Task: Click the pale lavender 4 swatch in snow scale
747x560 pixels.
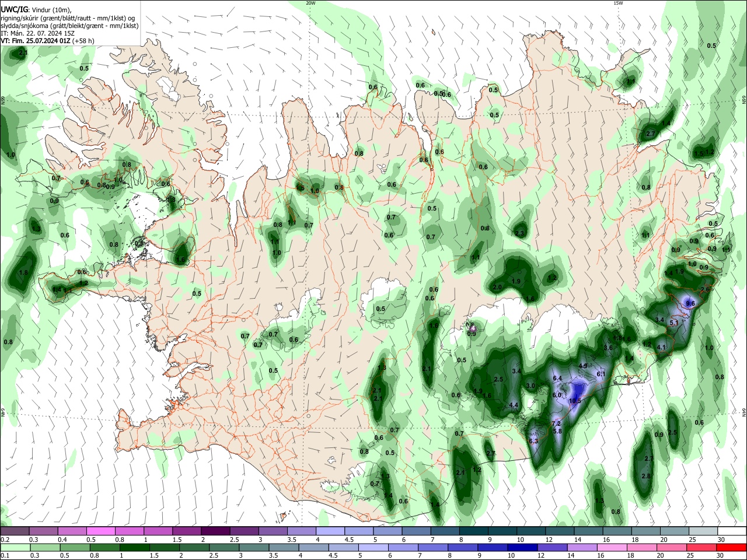Action: pos(329,531)
